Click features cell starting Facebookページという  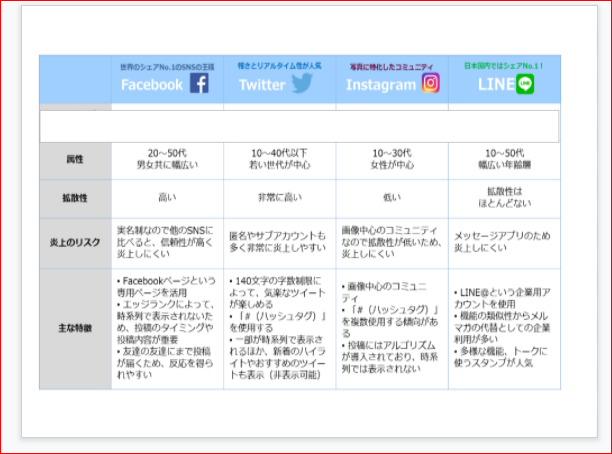point(167,329)
